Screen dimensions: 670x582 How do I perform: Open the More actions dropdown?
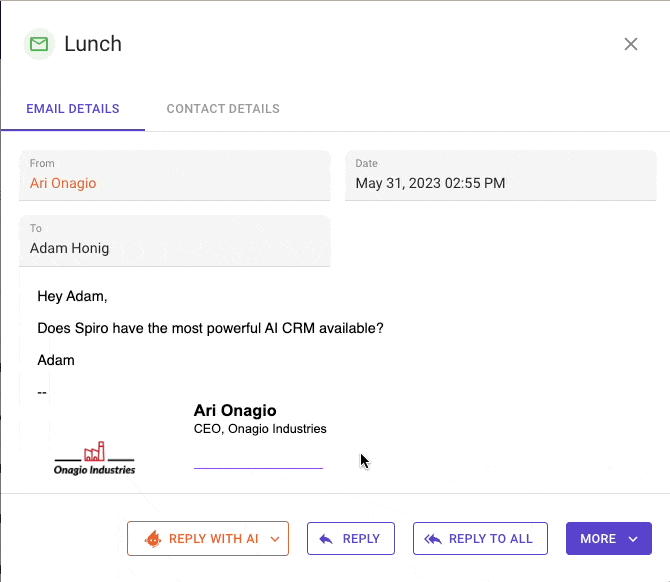608,538
